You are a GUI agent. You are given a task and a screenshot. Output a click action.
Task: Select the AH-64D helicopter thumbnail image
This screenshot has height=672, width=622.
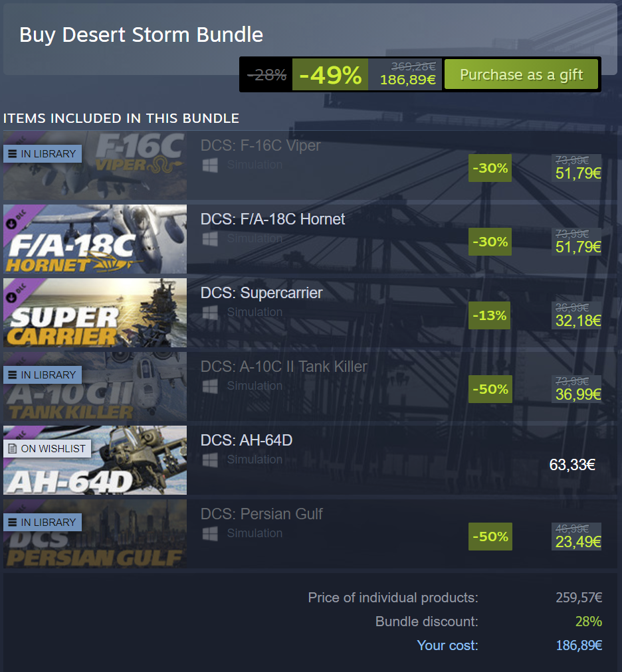coord(95,460)
